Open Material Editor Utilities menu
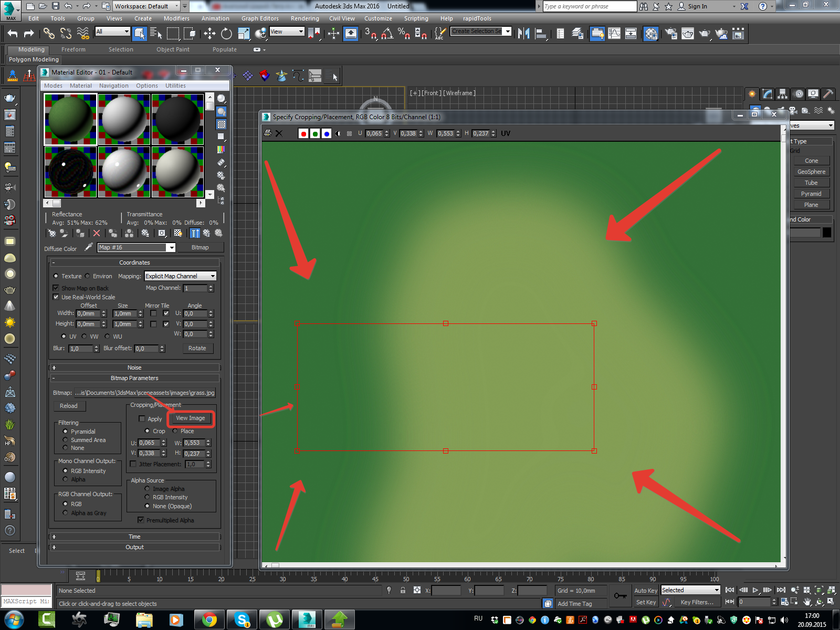The image size is (840, 630). click(175, 86)
